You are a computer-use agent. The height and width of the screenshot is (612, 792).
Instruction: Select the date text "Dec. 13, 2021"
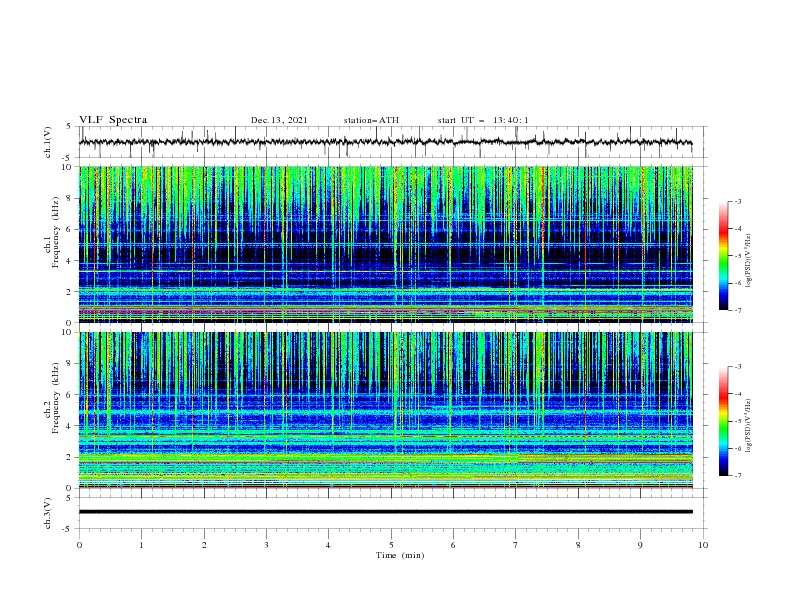tap(279, 120)
